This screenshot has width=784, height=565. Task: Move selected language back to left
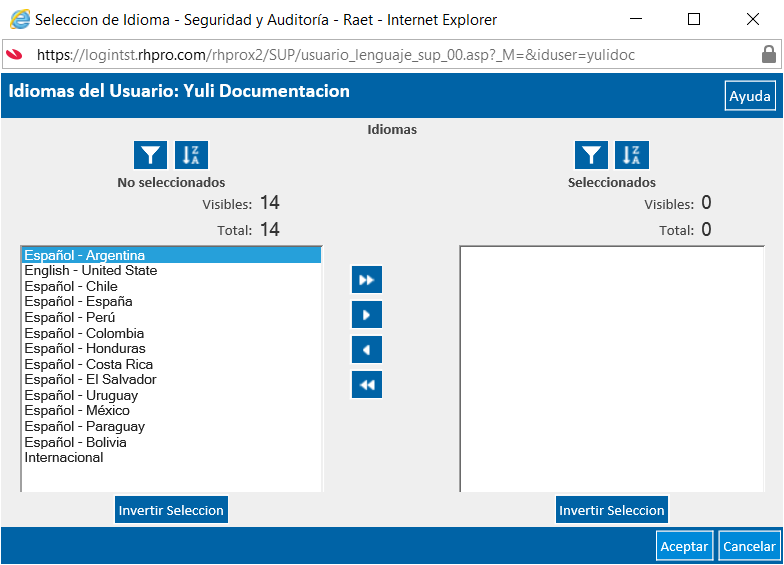(x=367, y=350)
